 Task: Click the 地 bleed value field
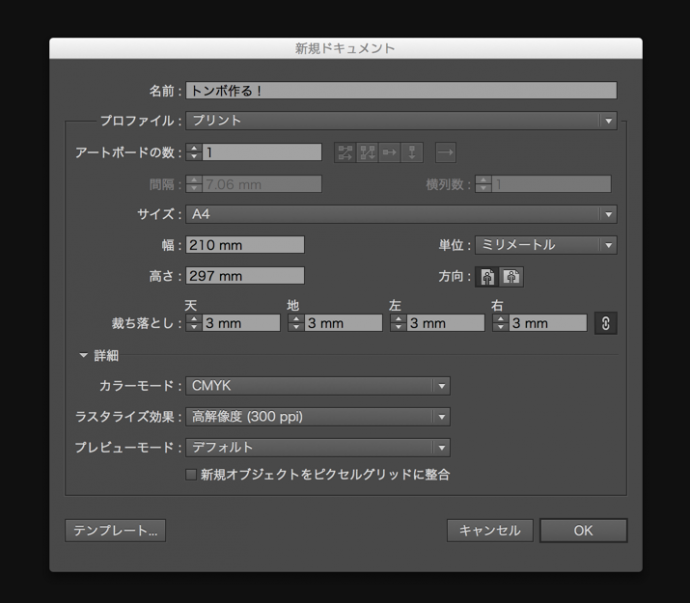(x=343, y=324)
